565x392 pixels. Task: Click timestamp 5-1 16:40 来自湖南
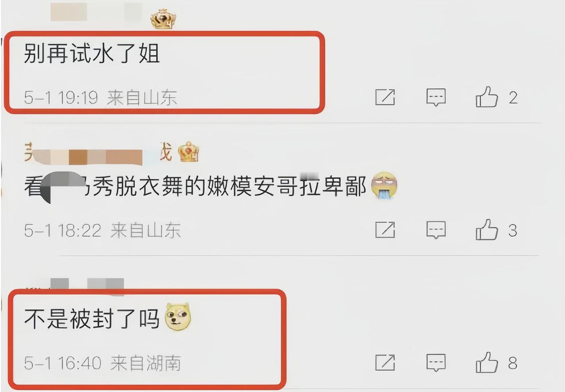coord(102,363)
